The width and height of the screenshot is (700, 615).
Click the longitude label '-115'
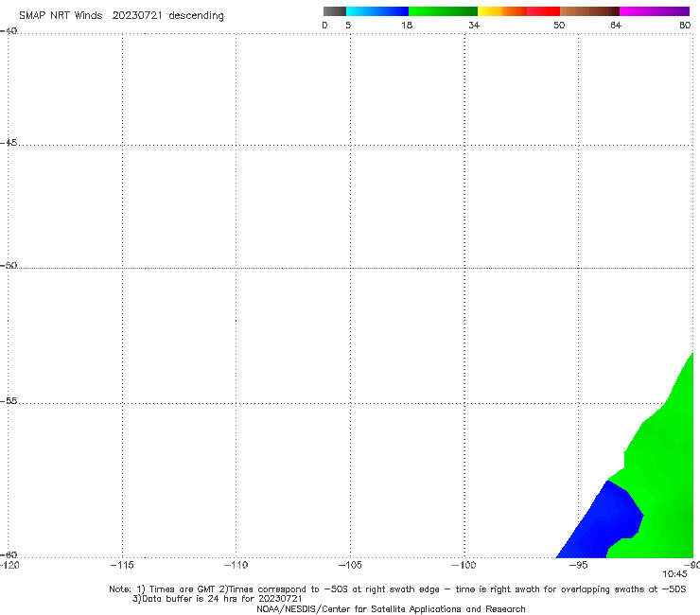[122, 565]
